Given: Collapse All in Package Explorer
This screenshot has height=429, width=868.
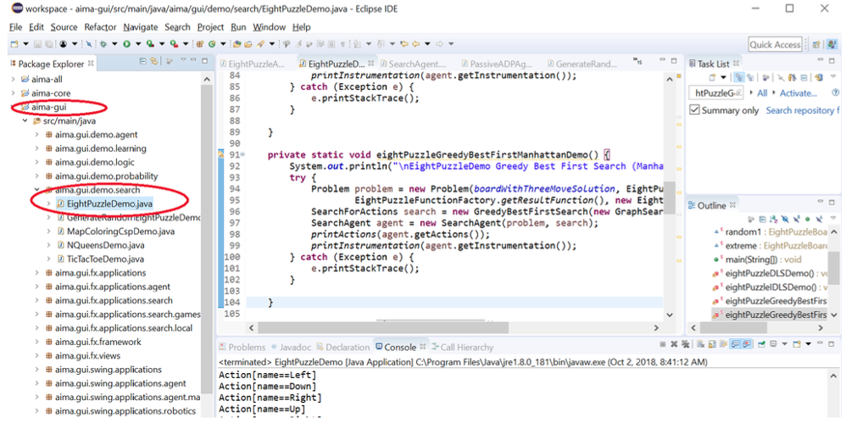Looking at the screenshot, I should click(x=142, y=61).
